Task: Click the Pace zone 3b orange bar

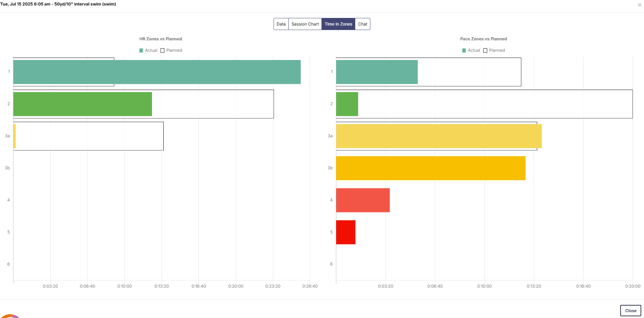Action: tap(431, 168)
